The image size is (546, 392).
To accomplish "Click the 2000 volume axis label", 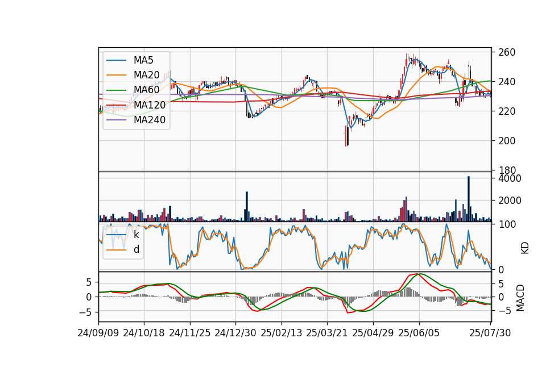I will (510, 201).
